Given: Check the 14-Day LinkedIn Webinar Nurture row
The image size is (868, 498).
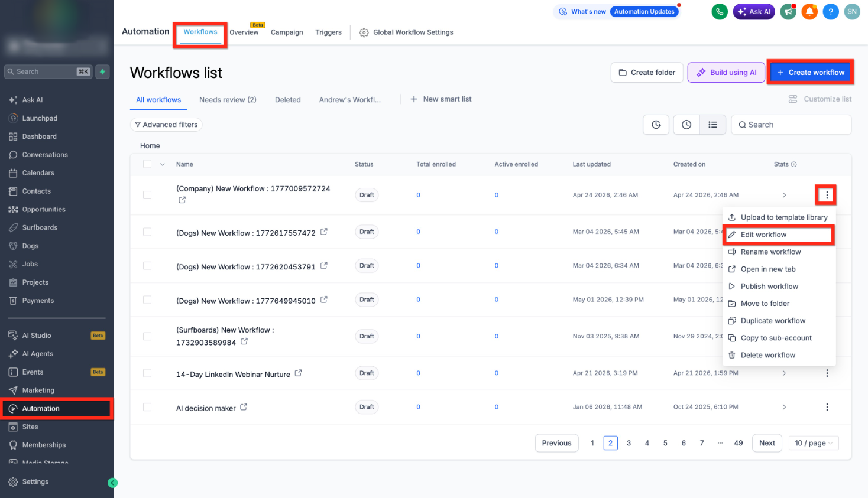Looking at the screenshot, I should point(147,373).
